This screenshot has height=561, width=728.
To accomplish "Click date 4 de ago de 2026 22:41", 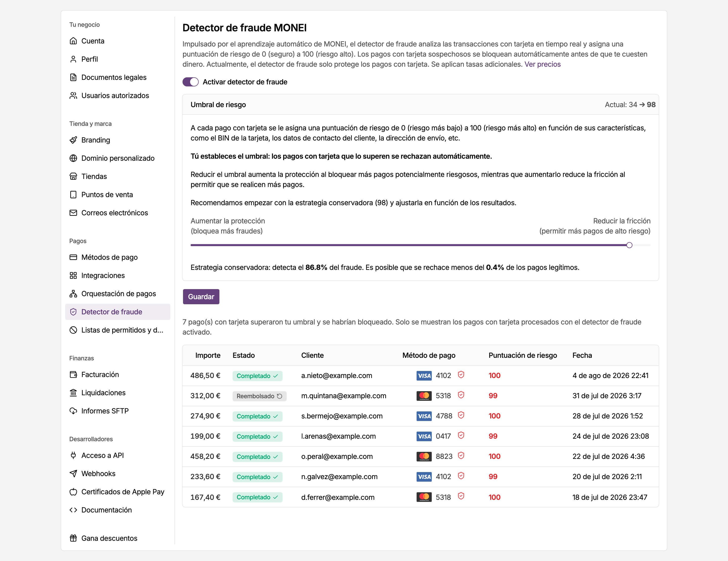I will tap(610, 376).
